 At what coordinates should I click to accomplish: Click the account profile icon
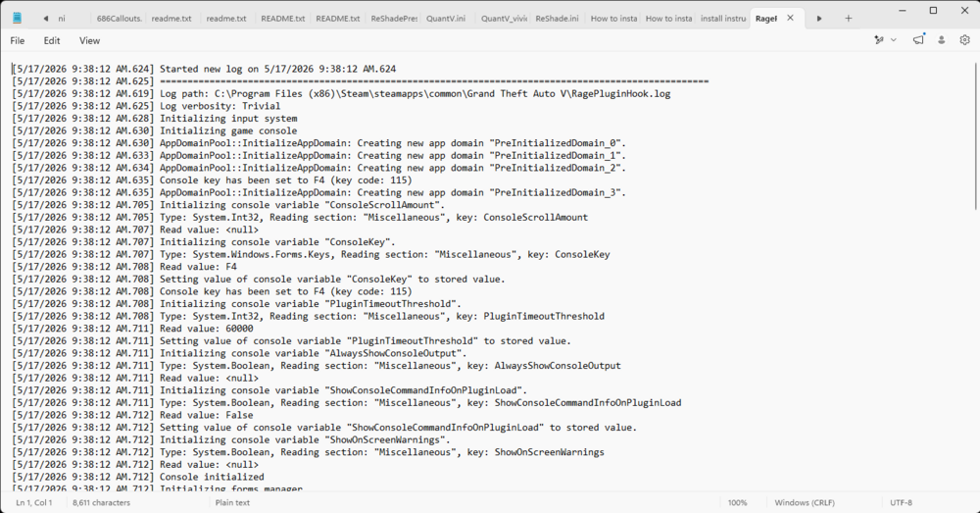point(941,40)
